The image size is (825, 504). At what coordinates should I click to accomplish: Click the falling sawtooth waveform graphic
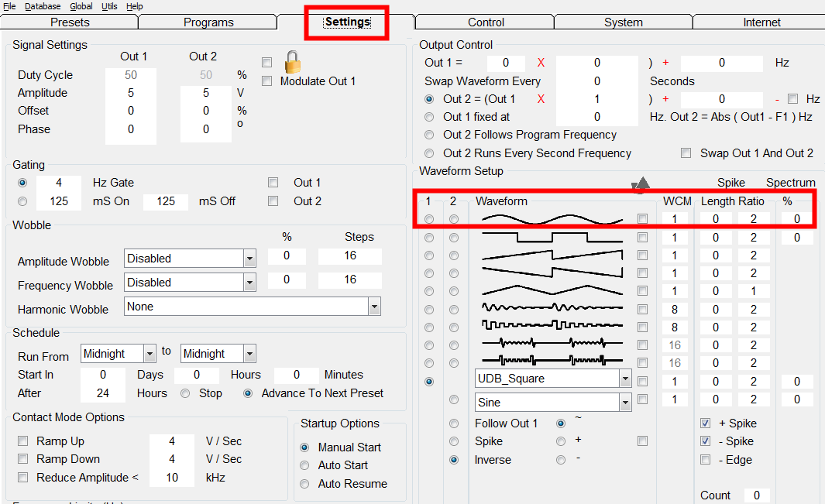point(552,273)
